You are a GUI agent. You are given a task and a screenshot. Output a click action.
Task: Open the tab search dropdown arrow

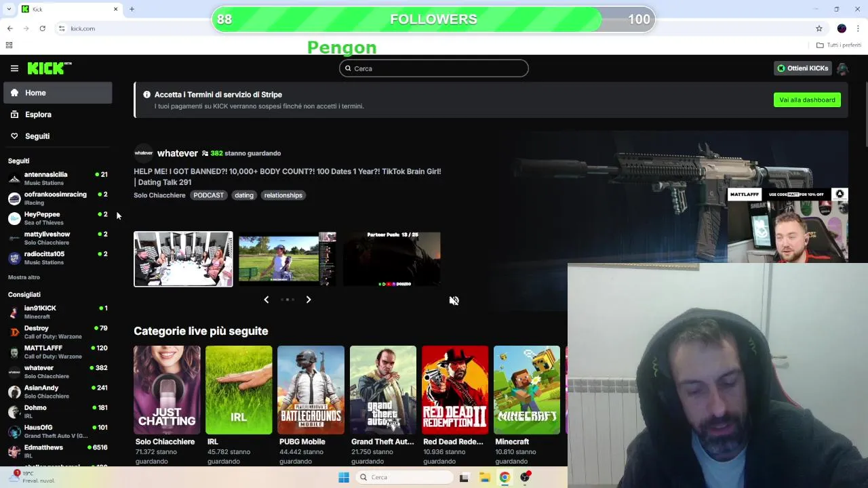[x=9, y=9]
